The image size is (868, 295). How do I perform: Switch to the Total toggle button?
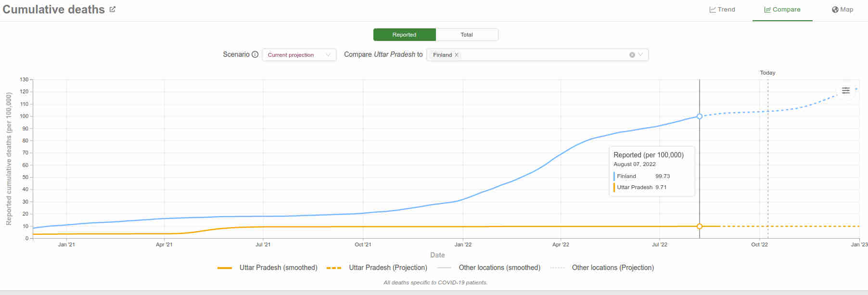click(x=467, y=35)
